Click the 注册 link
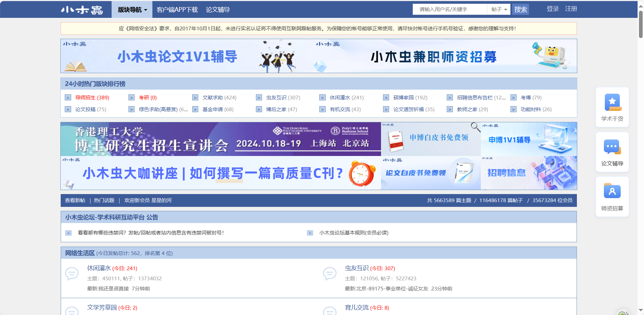644x315 pixels. (571, 9)
